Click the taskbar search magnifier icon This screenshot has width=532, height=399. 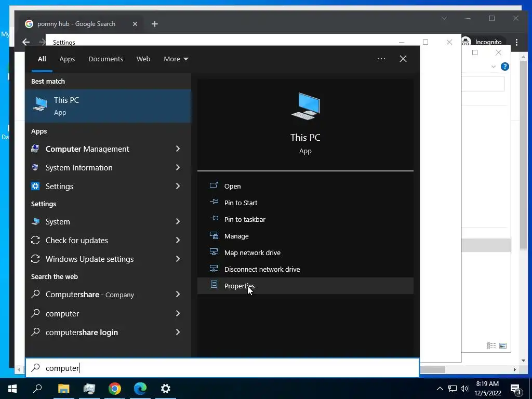[37, 389]
